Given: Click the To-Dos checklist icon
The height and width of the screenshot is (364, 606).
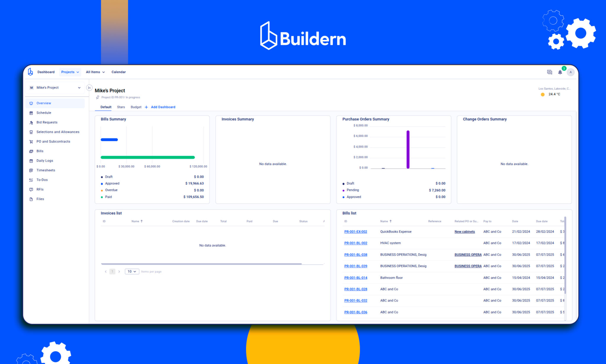Looking at the screenshot, I should point(31,180).
